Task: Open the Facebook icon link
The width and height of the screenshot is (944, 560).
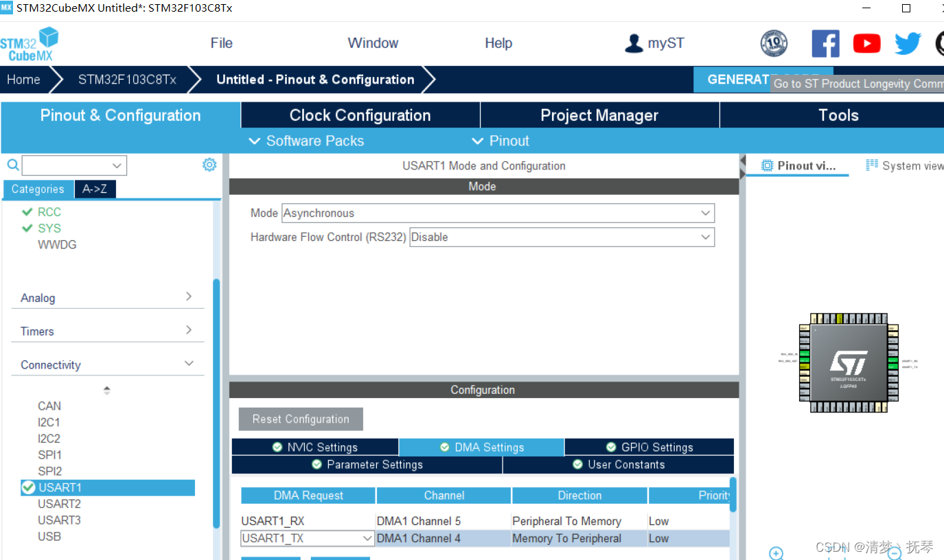Action: tap(825, 43)
